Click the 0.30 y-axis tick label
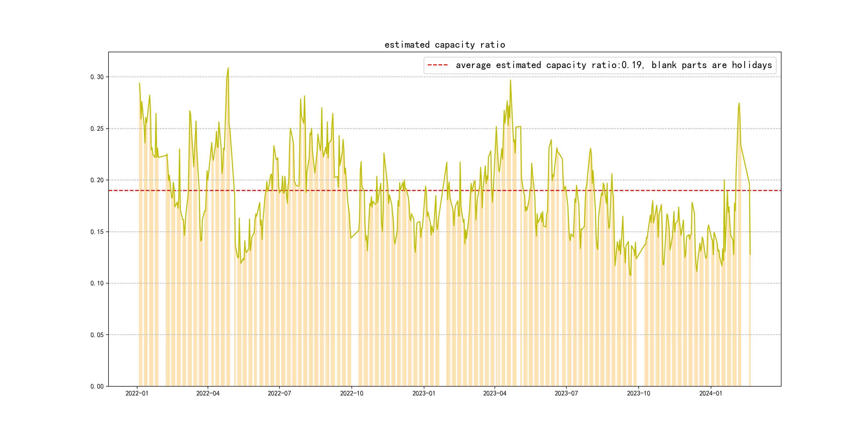Image resolution: width=868 pixels, height=434 pixels. click(x=97, y=77)
